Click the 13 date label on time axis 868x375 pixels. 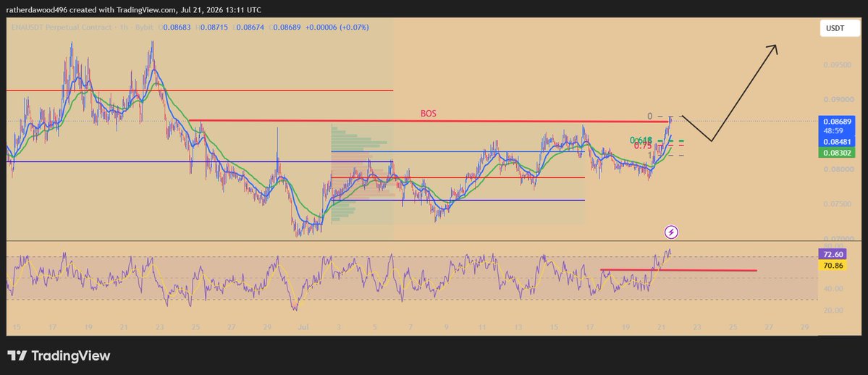[518, 327]
